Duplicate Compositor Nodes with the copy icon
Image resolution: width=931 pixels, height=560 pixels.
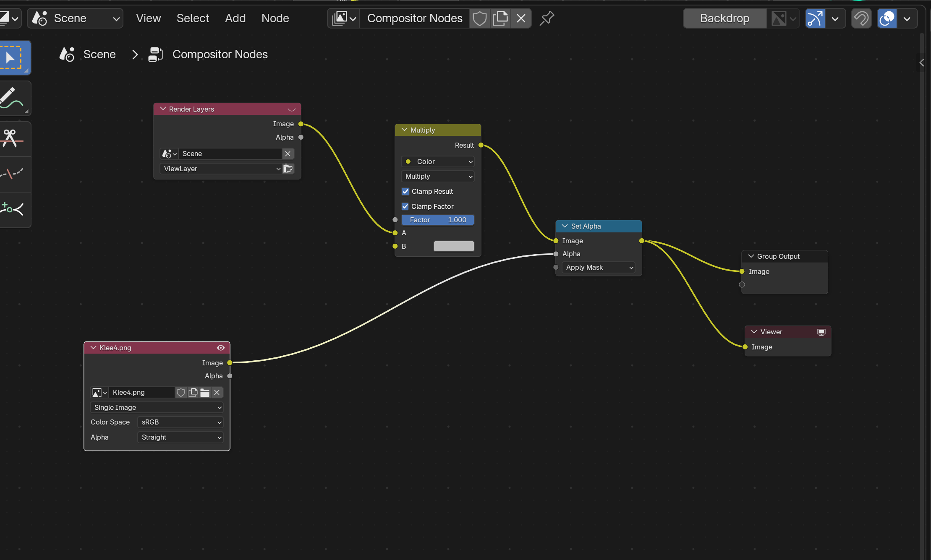(x=500, y=18)
